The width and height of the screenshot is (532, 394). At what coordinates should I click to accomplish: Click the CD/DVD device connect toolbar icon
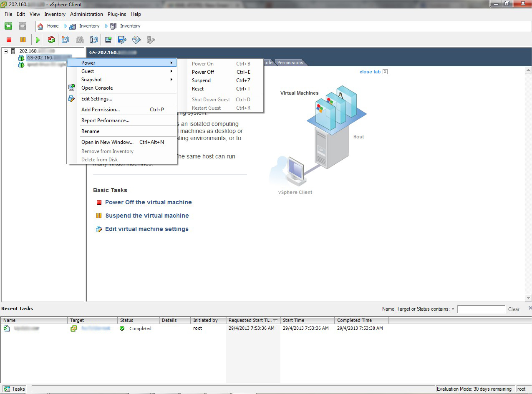pyautogui.click(x=136, y=40)
